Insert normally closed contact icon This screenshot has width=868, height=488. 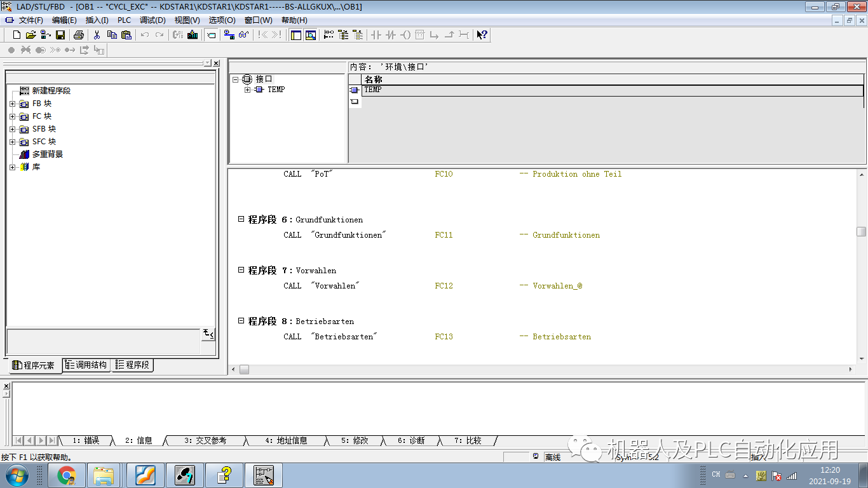(x=390, y=35)
